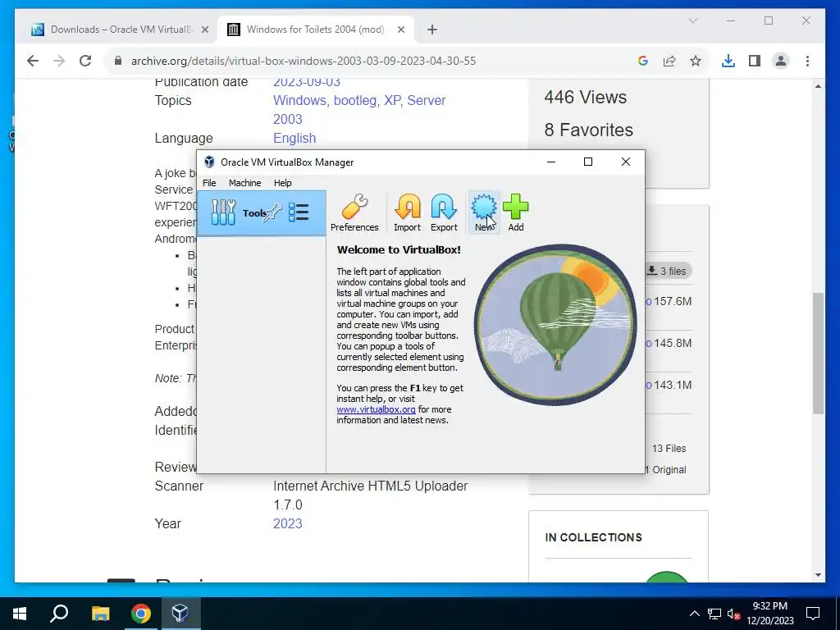The width and height of the screenshot is (840, 630).
Task: Click the bootleg topic link
Action: 355,101
